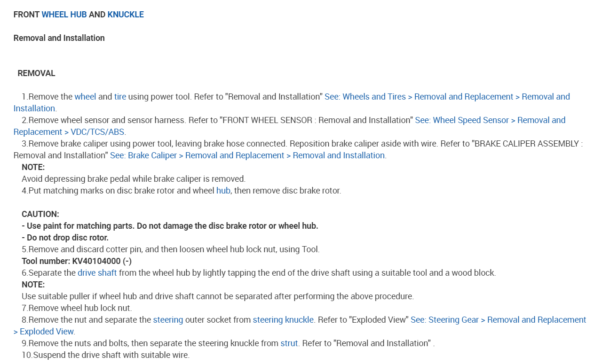Viewport: 602px width, 364px height.
Task: Click the 'wheel' link in step 1
Action: click(85, 97)
